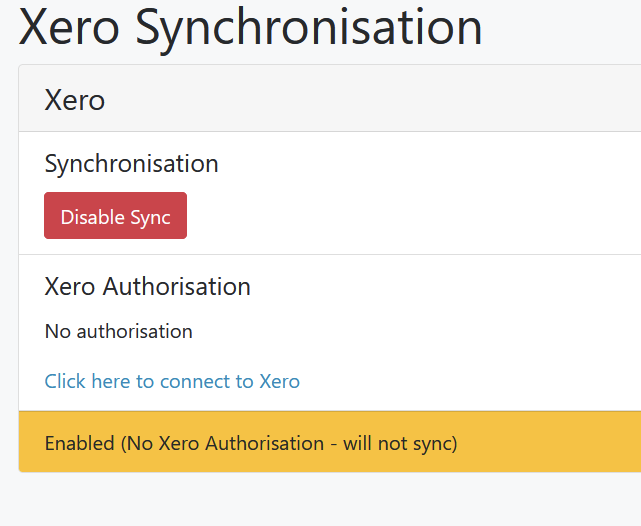The height and width of the screenshot is (526, 641).
Task: Click the page background below the card
Action: coord(320,501)
